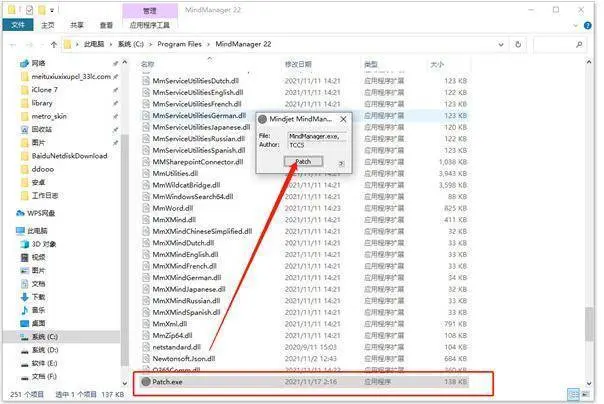604x404 pixels.
Task: Click the back navigation arrow
Action: click(x=11, y=45)
